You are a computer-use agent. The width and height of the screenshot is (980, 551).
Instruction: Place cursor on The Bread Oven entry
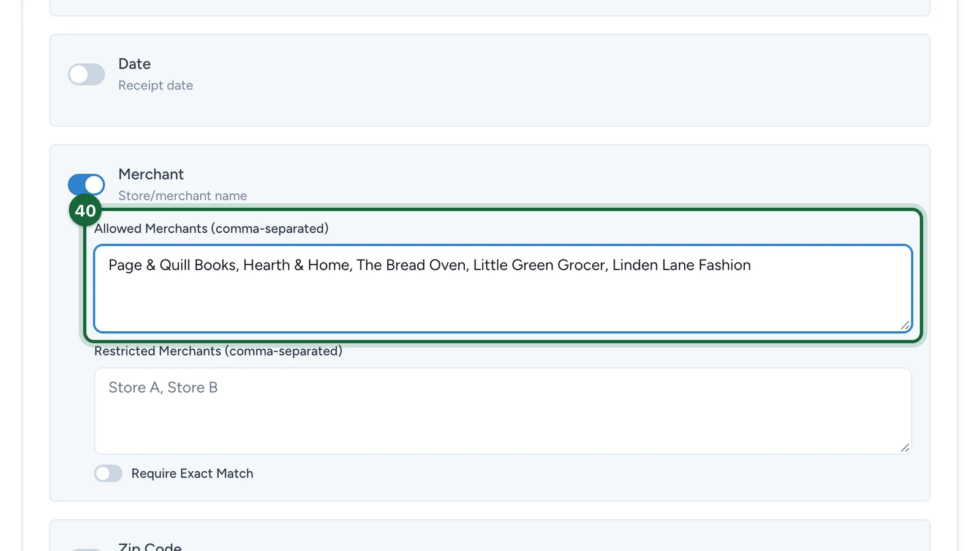tap(412, 265)
